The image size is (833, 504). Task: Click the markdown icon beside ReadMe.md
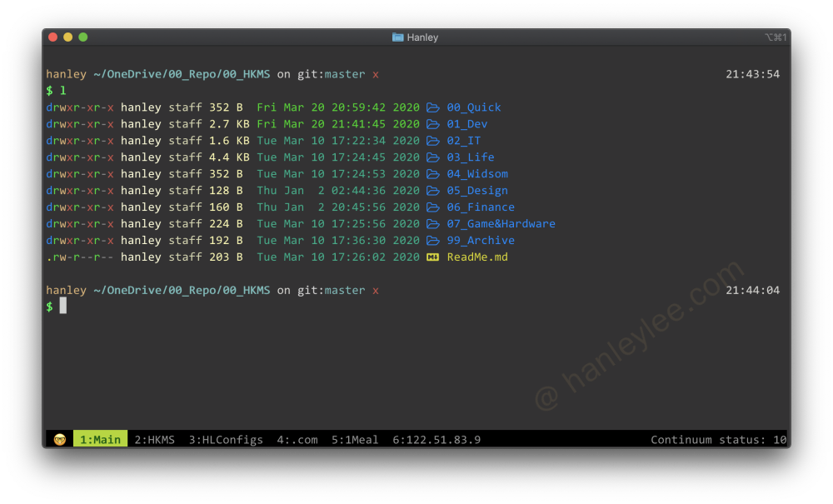433,257
